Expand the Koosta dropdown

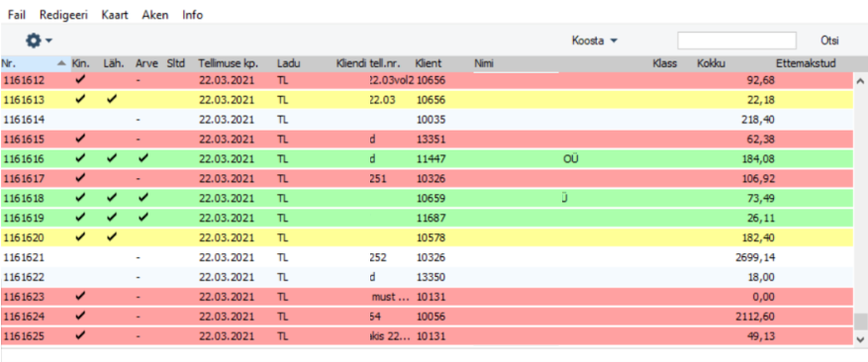pyautogui.click(x=595, y=41)
